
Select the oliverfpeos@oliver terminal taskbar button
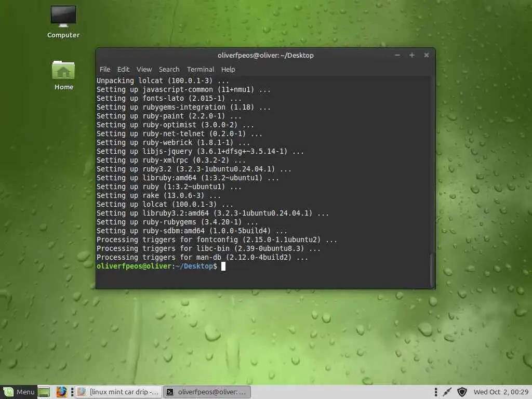click(x=207, y=392)
